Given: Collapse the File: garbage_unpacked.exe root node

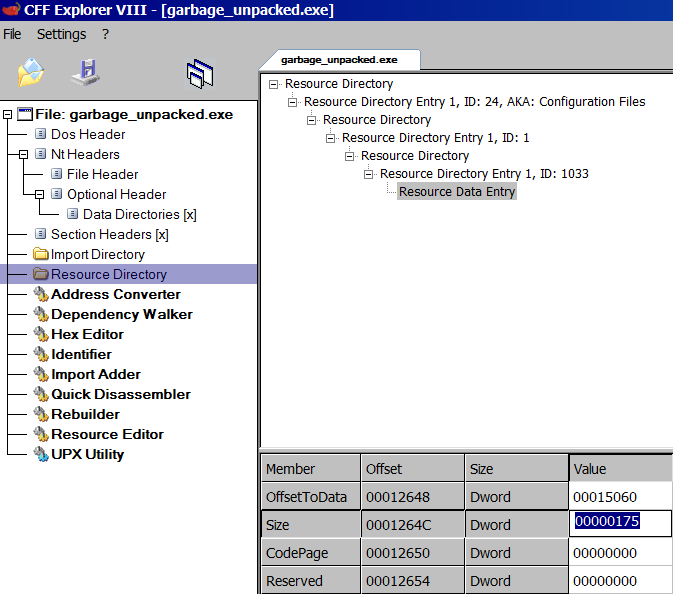Looking at the screenshot, I should tap(7, 115).
